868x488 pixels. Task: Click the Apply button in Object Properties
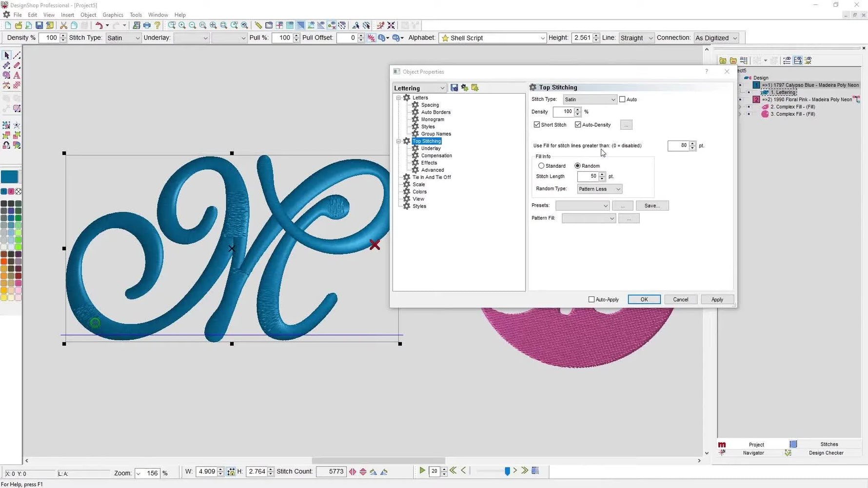point(717,299)
